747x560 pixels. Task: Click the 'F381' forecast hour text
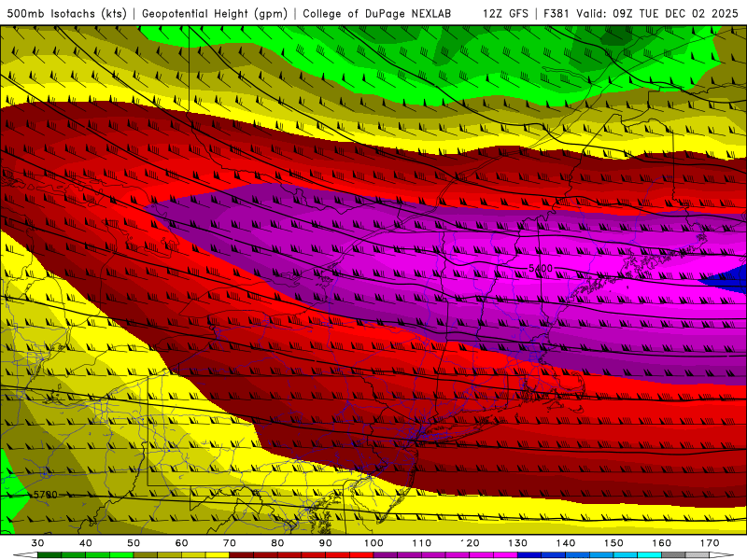(557, 13)
